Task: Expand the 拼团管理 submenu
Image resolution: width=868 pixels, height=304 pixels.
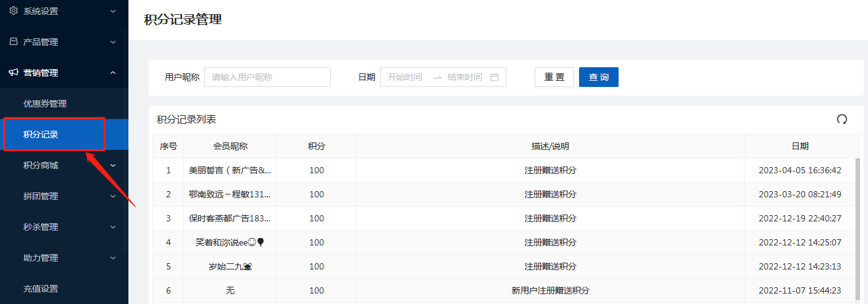Action: tap(112, 196)
